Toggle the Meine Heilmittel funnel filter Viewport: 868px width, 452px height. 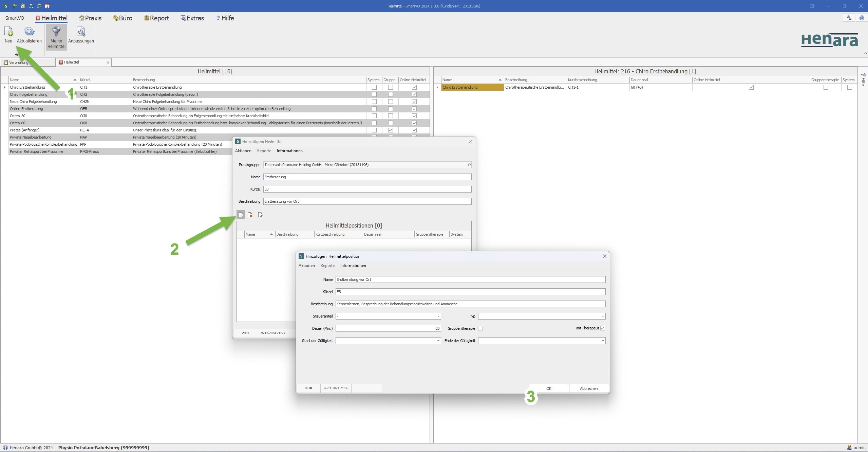pyautogui.click(x=56, y=32)
